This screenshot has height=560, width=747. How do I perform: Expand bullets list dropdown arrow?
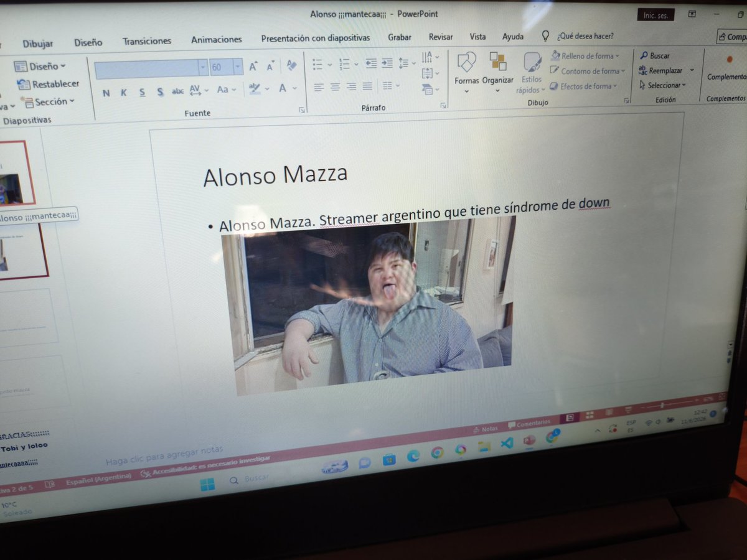(329, 64)
